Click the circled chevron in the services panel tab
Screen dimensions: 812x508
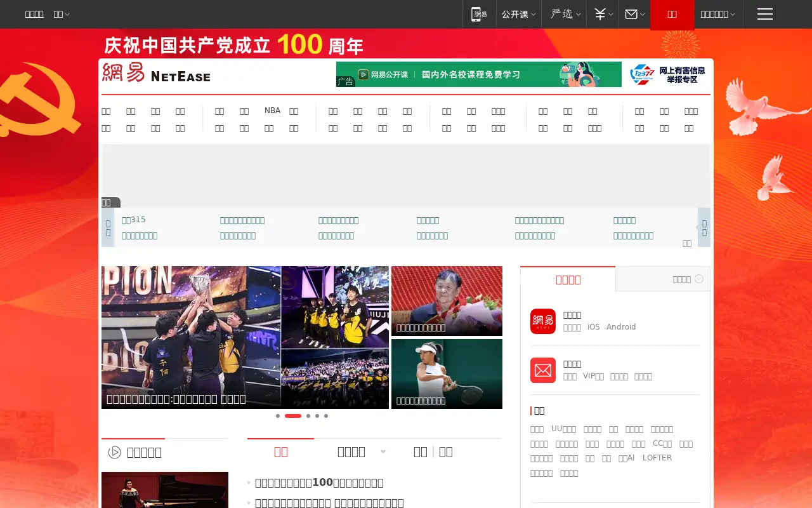(x=699, y=279)
